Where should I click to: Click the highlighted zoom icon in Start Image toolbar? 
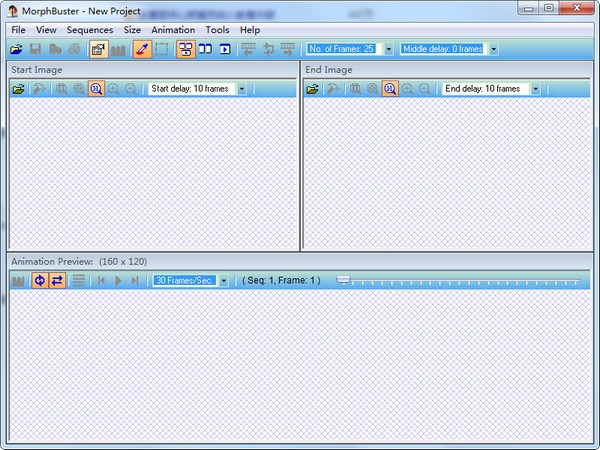tap(96, 89)
